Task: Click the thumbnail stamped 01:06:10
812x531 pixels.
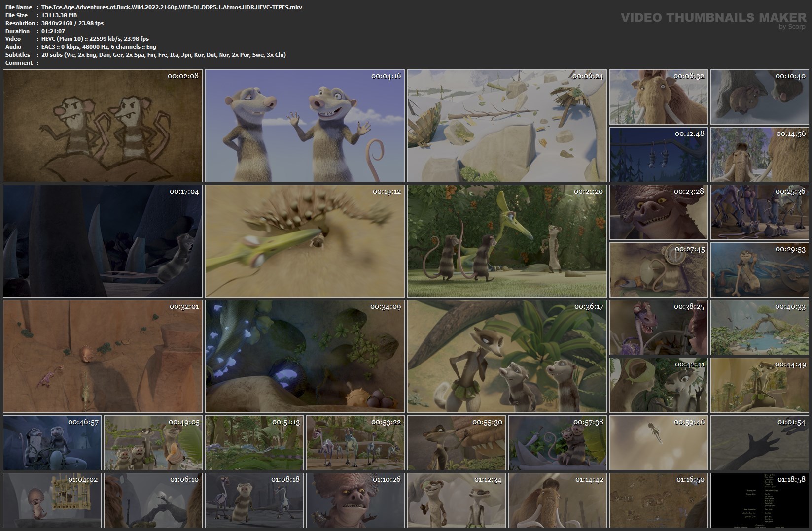Action: tap(153, 500)
